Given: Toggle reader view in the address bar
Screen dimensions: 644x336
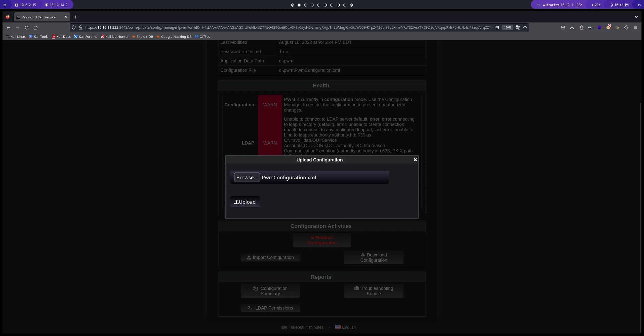Looking at the screenshot, I should 497,28.
